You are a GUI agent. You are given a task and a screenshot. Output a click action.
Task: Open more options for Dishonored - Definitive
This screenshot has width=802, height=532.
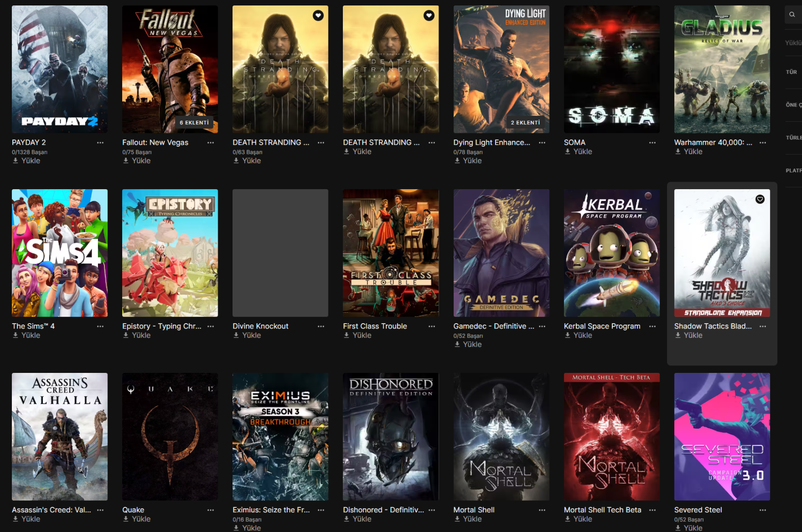(x=432, y=510)
